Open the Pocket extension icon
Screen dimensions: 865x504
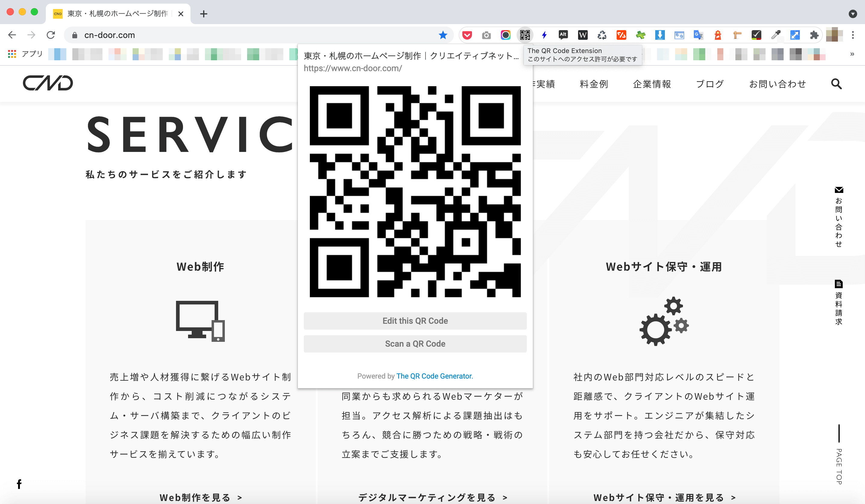point(467,35)
